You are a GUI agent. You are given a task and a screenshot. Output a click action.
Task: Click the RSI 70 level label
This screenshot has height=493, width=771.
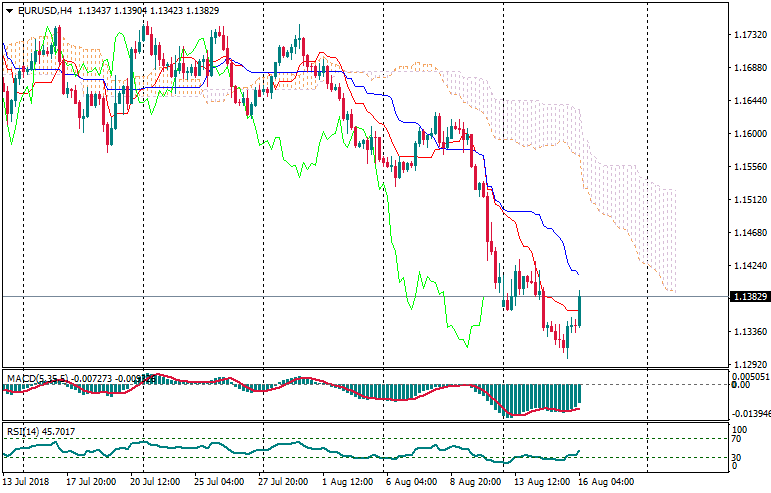click(x=736, y=438)
